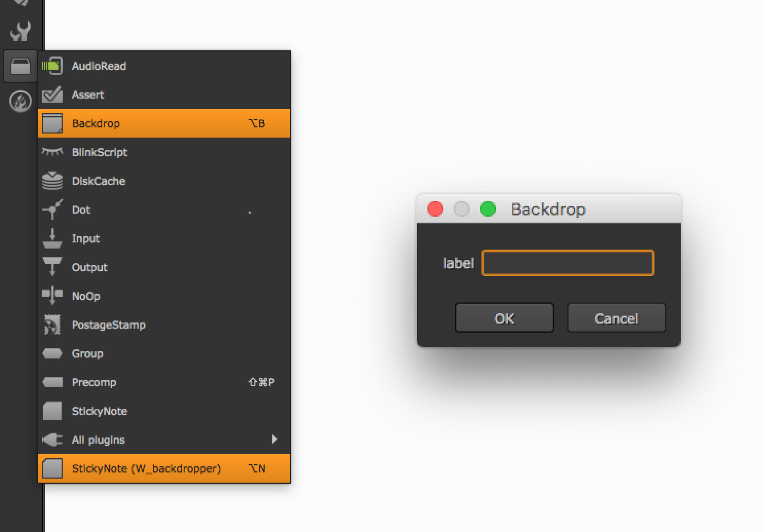Focus the label text field

pos(568,263)
